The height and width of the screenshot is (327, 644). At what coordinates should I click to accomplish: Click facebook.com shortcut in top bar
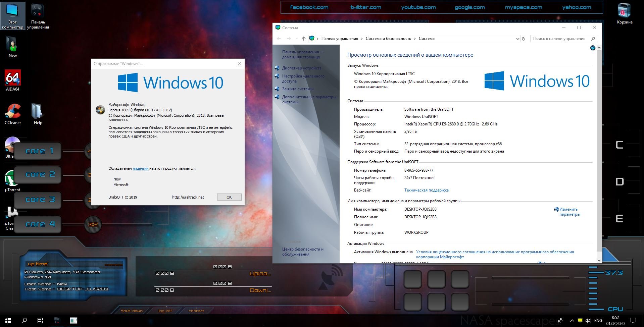click(309, 7)
